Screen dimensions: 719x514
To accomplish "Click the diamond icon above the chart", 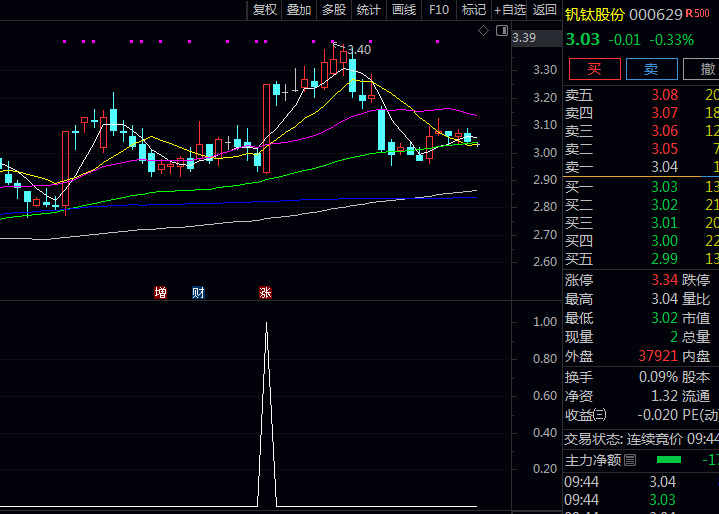I will point(484,31).
